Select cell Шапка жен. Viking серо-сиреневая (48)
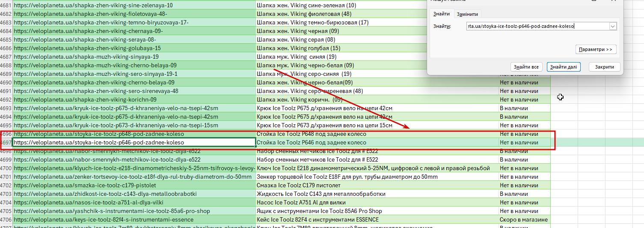This screenshot has width=644, height=228. click(x=377, y=91)
